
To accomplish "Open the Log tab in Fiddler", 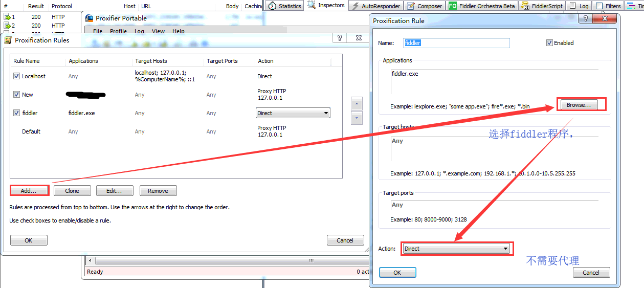I will tap(579, 6).
